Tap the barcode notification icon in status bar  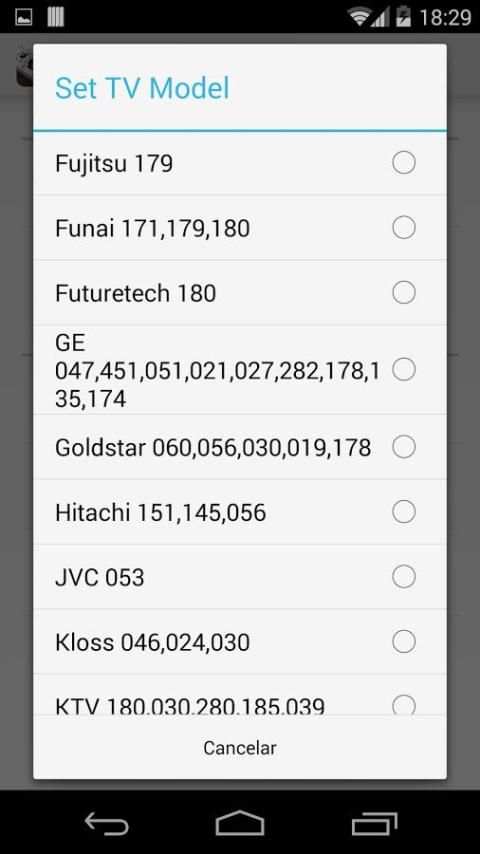[x=56, y=17]
